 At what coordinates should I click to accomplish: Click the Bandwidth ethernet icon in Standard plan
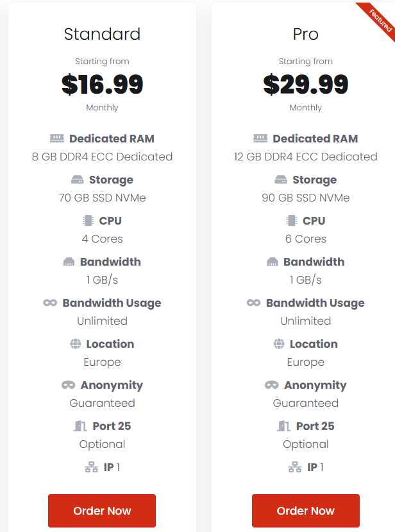69,262
